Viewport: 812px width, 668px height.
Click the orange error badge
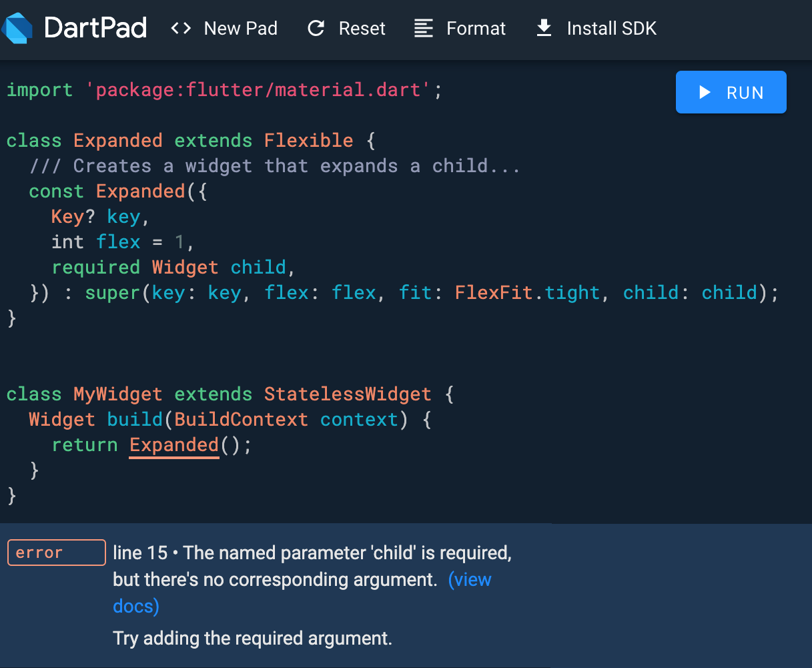click(x=56, y=553)
